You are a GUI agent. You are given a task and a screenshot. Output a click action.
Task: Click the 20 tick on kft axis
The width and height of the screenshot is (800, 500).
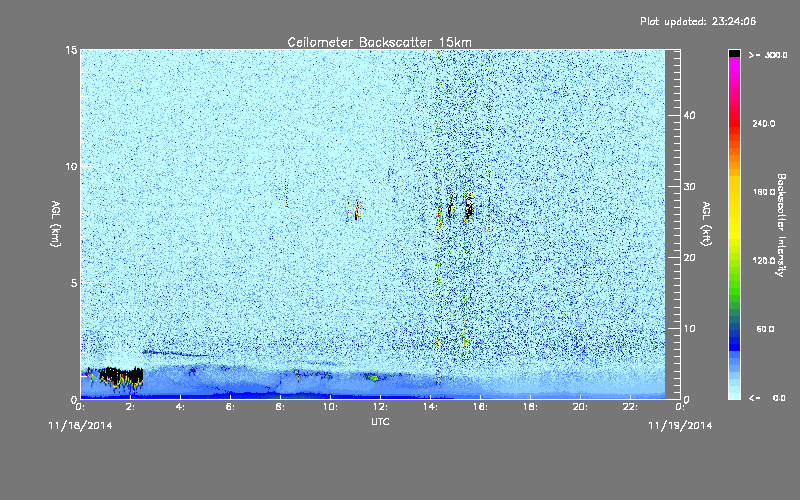pos(689,258)
